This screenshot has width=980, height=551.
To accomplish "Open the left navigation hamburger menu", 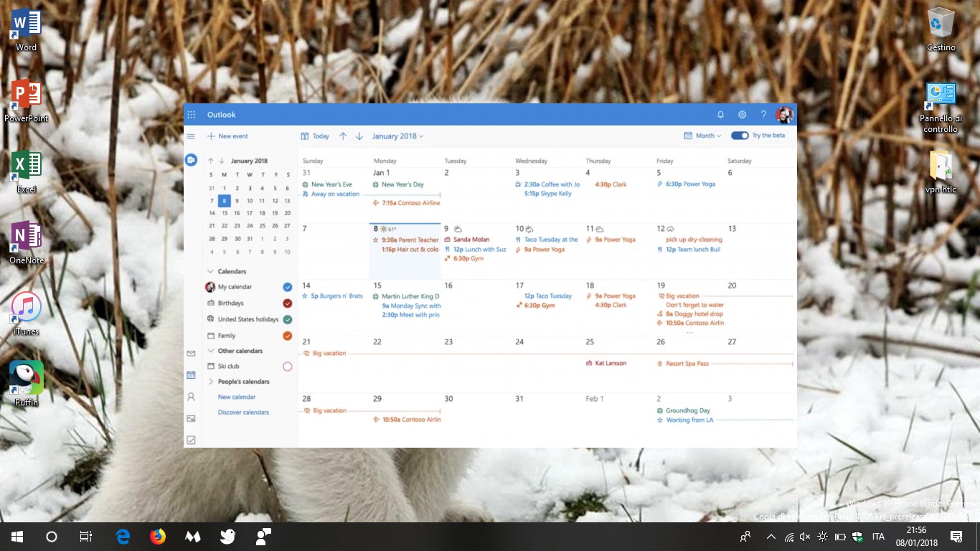I will pos(191,136).
